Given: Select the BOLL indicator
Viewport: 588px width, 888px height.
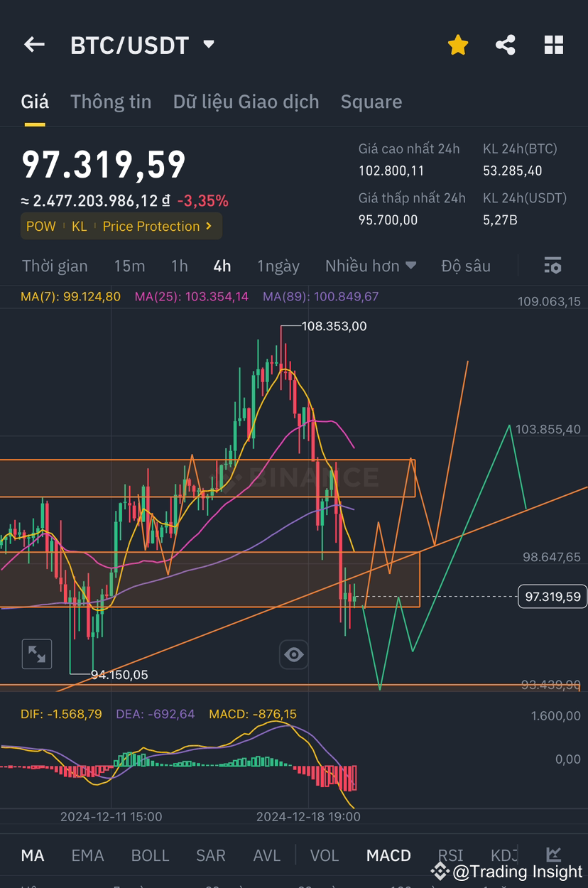Looking at the screenshot, I should click(x=150, y=855).
